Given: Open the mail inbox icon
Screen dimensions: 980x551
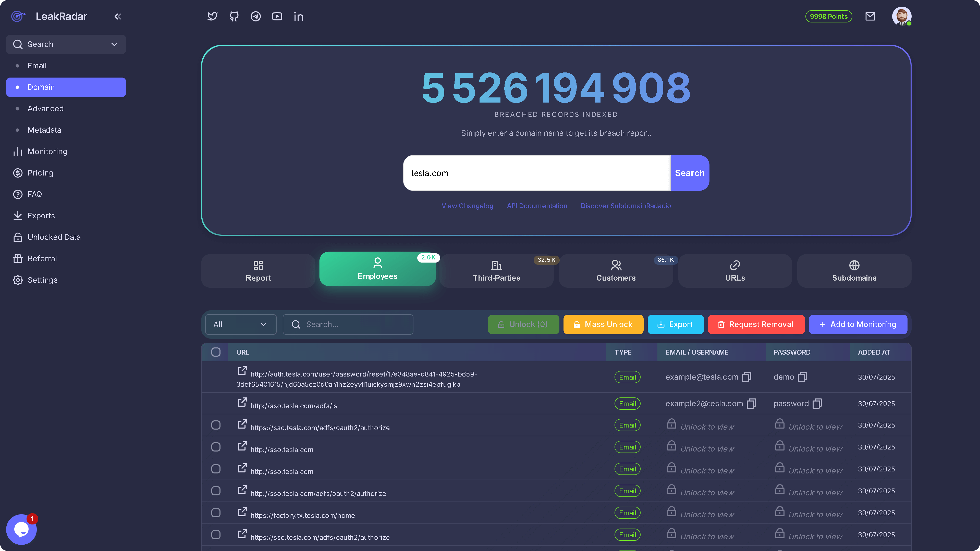Looking at the screenshot, I should click(870, 16).
